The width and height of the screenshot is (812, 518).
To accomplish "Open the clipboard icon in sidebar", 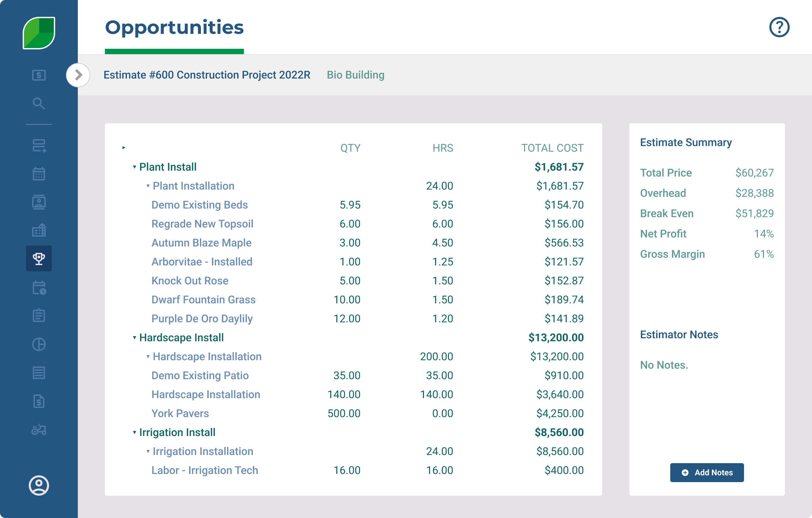I will tap(39, 316).
